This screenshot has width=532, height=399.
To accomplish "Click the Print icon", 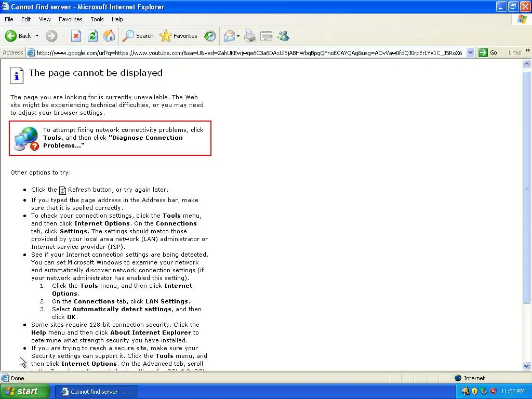I will click(250, 36).
